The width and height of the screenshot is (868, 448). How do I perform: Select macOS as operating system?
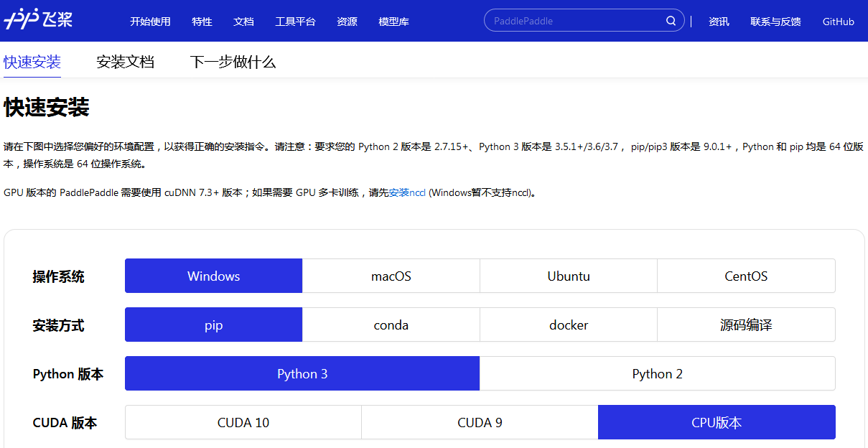click(391, 276)
